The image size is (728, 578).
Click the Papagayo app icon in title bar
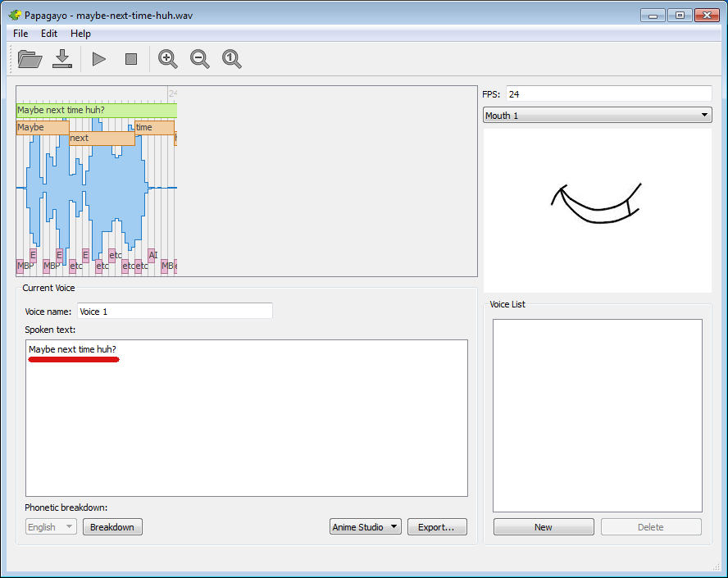coord(14,15)
